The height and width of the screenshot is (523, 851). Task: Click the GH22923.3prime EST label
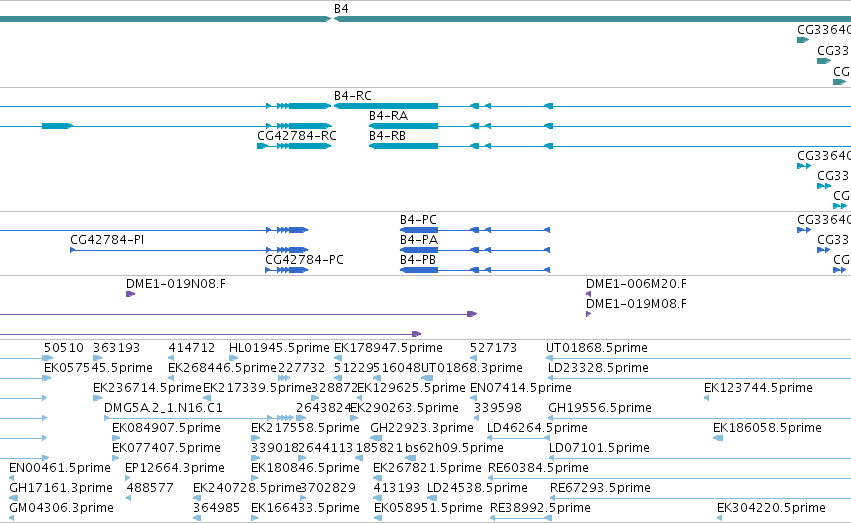pyautogui.click(x=422, y=428)
